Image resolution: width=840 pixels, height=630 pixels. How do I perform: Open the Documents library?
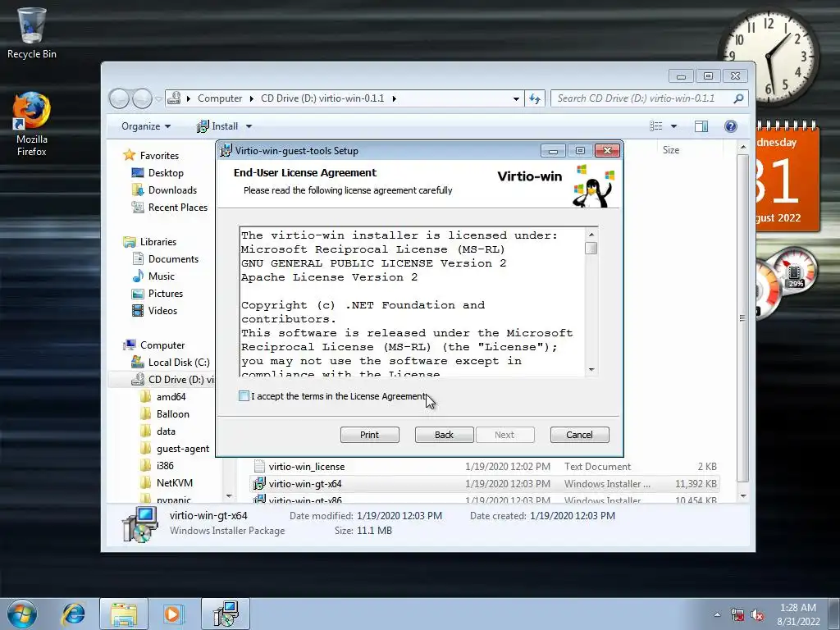[173, 258]
